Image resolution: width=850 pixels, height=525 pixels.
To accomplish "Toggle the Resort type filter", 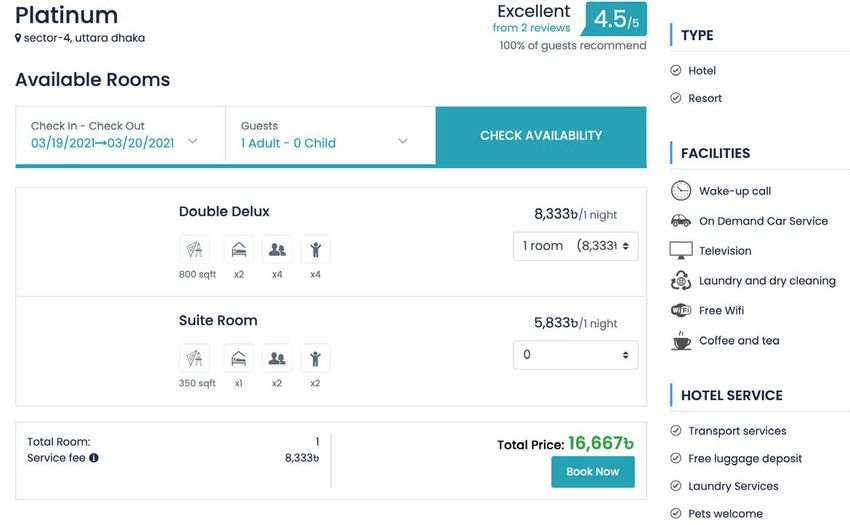I will click(x=675, y=98).
